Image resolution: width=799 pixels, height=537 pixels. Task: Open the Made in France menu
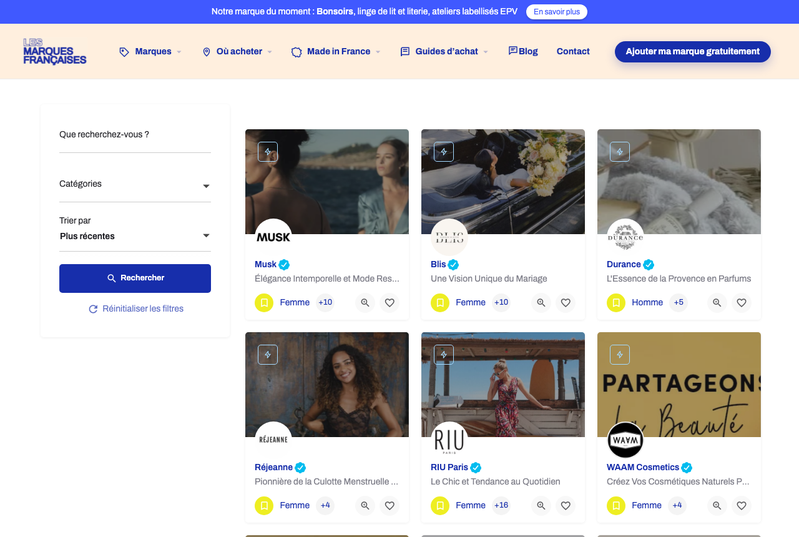336,51
